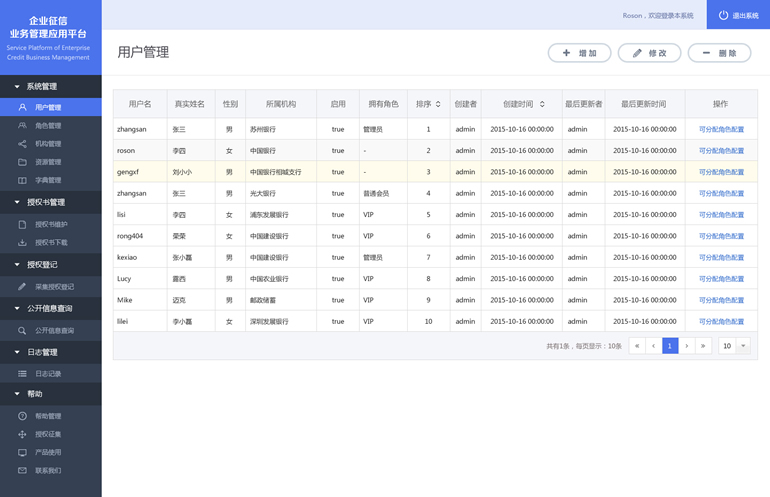Image resolution: width=770 pixels, height=497 pixels.
Task: Click the 所属机构 column header
Action: coord(281,104)
